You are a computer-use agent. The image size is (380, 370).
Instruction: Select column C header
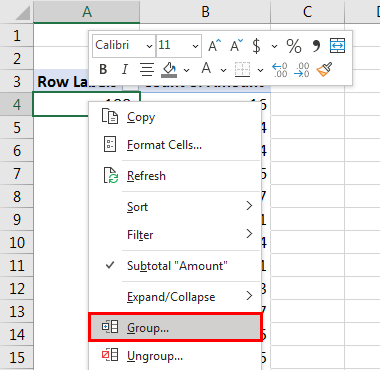point(307,12)
